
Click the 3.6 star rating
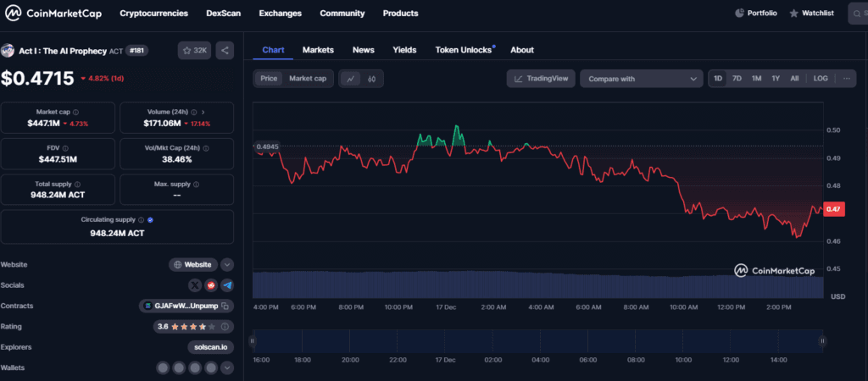193,327
